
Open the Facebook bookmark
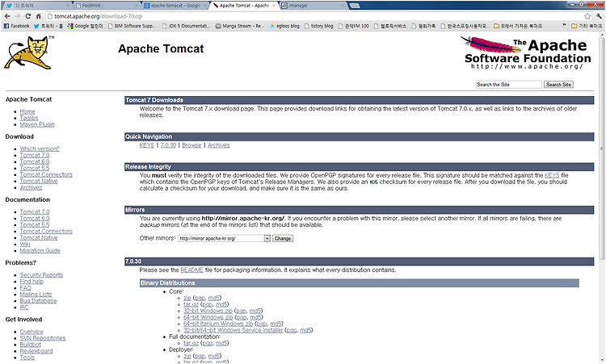(x=17, y=26)
